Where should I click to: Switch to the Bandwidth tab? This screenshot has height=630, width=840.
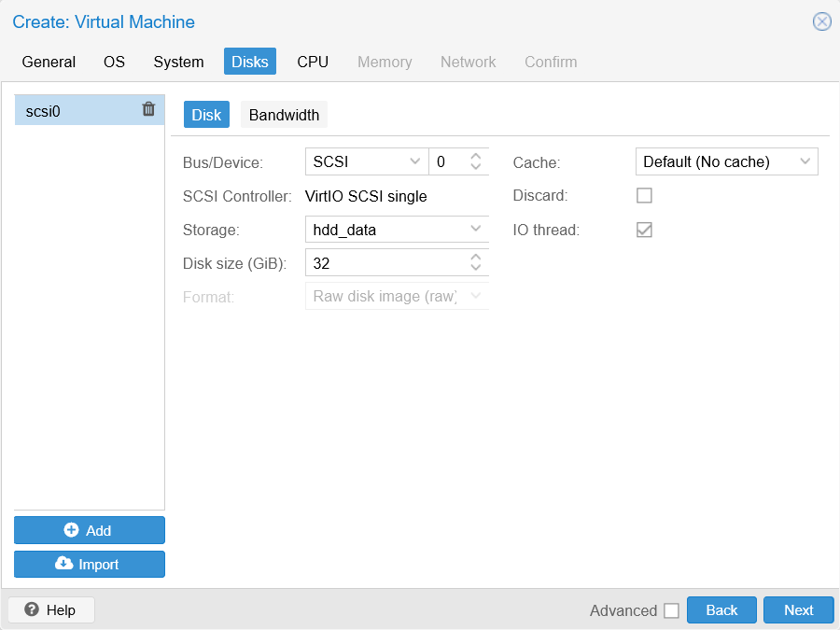point(284,114)
